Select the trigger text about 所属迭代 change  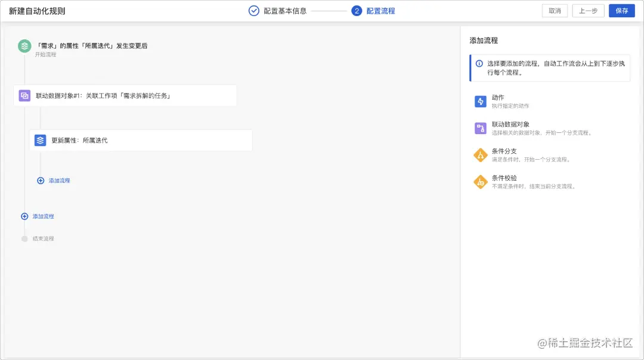point(91,46)
